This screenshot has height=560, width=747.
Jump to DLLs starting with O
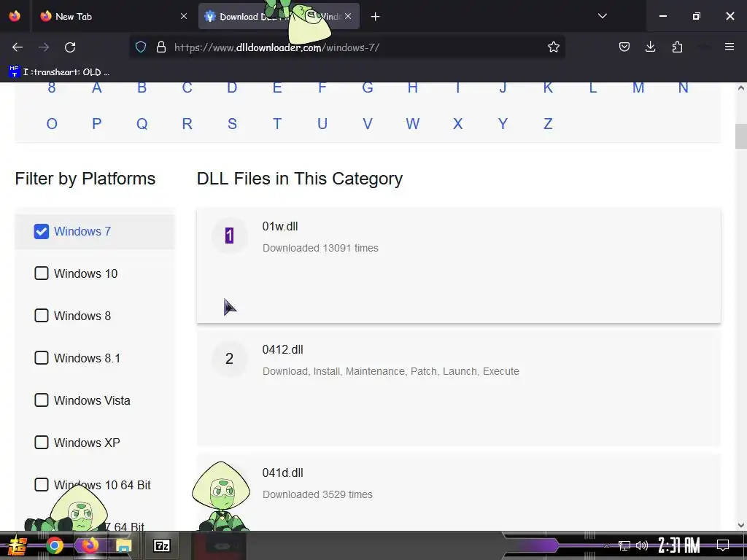[x=52, y=124]
